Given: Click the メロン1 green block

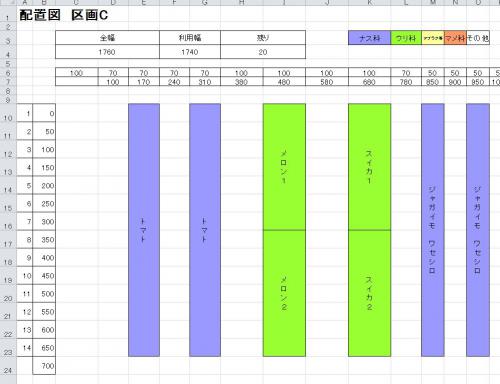Looking at the screenshot, I should (x=284, y=167).
